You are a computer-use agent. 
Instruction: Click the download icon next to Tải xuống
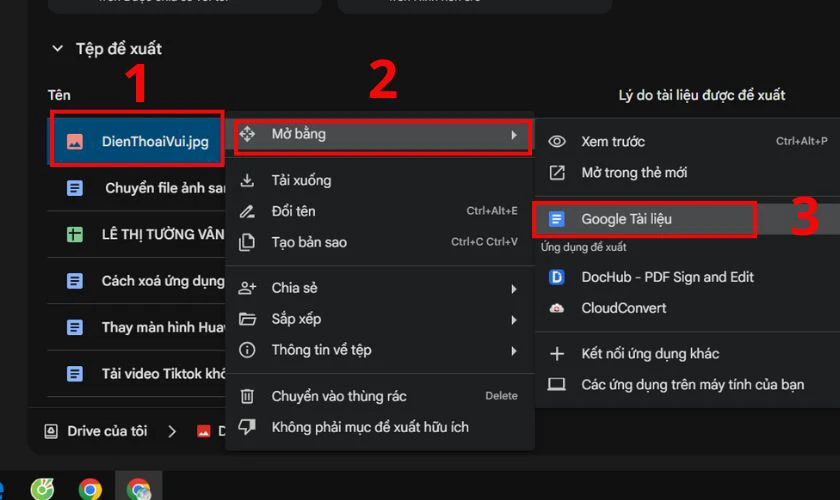(247, 181)
